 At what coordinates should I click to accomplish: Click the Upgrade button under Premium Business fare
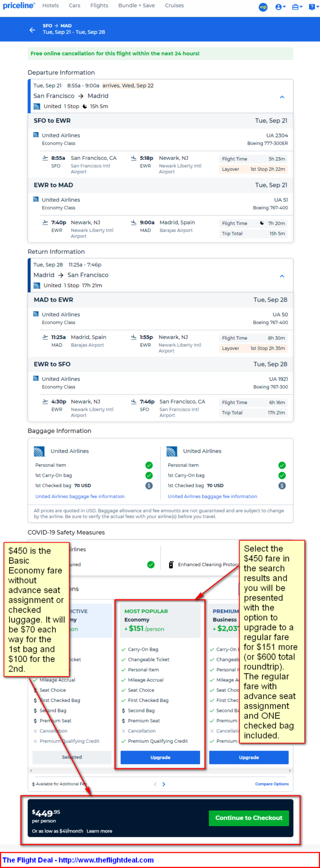pyautogui.click(x=249, y=757)
